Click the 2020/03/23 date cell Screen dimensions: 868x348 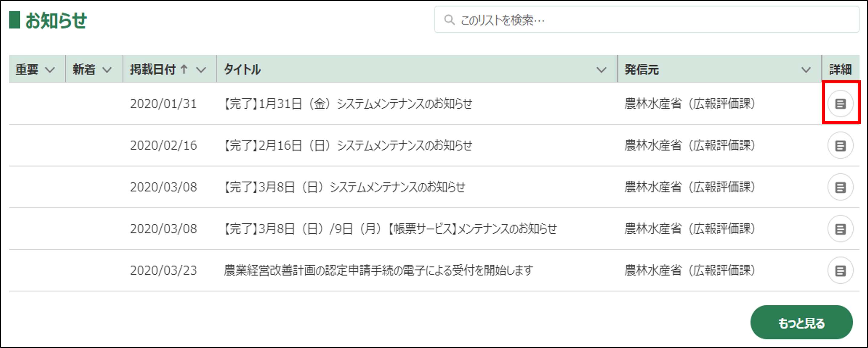pyautogui.click(x=164, y=271)
